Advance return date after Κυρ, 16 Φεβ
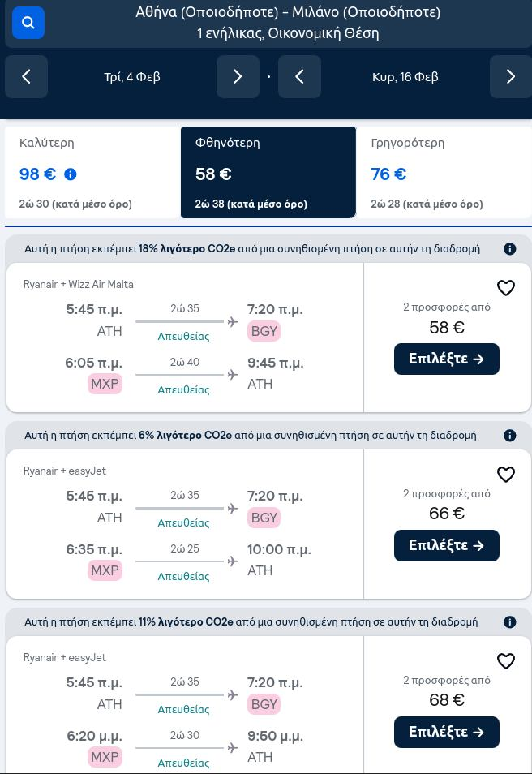532x774 pixels. [x=511, y=76]
